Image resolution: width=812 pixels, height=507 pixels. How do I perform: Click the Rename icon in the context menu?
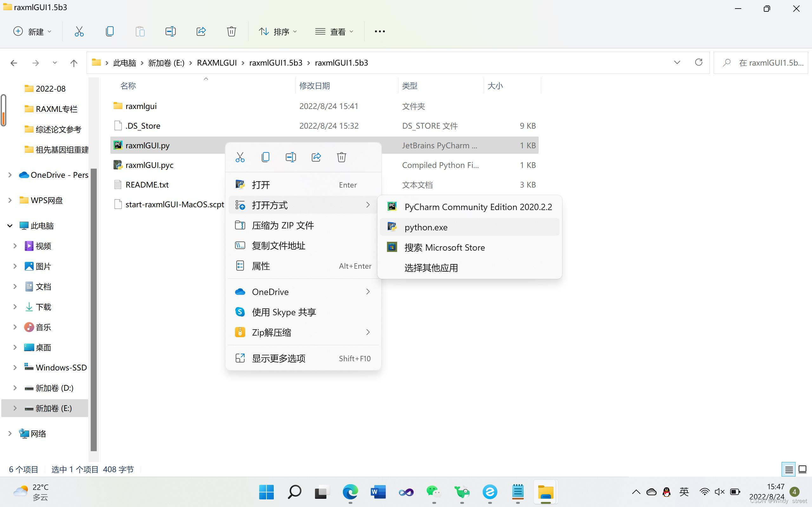290,157
